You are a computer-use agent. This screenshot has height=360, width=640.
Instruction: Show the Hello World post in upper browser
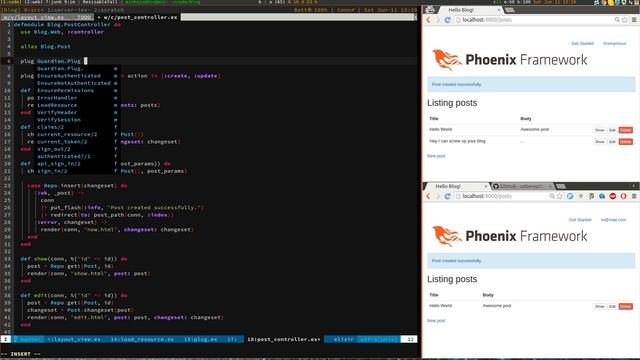coord(599,130)
